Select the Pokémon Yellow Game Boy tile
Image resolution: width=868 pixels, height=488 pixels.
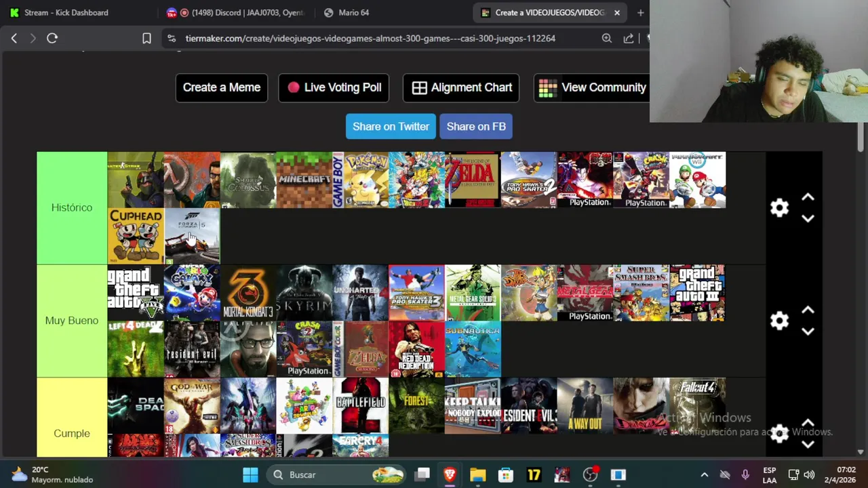click(x=361, y=180)
